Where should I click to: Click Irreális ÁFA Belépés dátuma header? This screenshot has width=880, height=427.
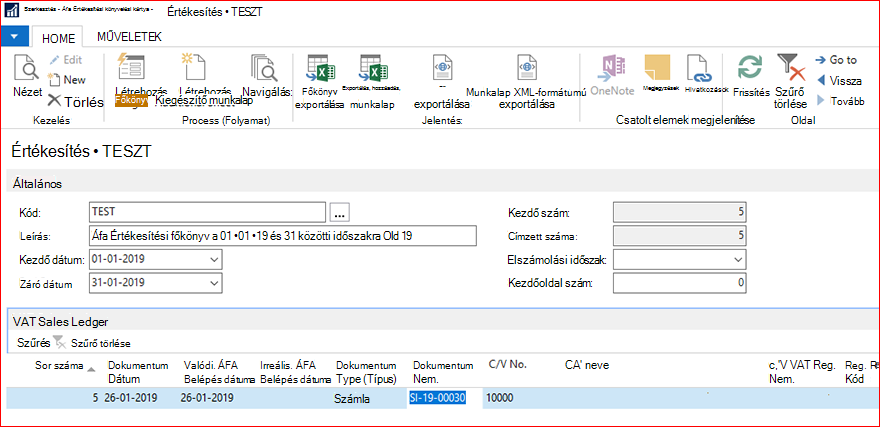(295, 372)
